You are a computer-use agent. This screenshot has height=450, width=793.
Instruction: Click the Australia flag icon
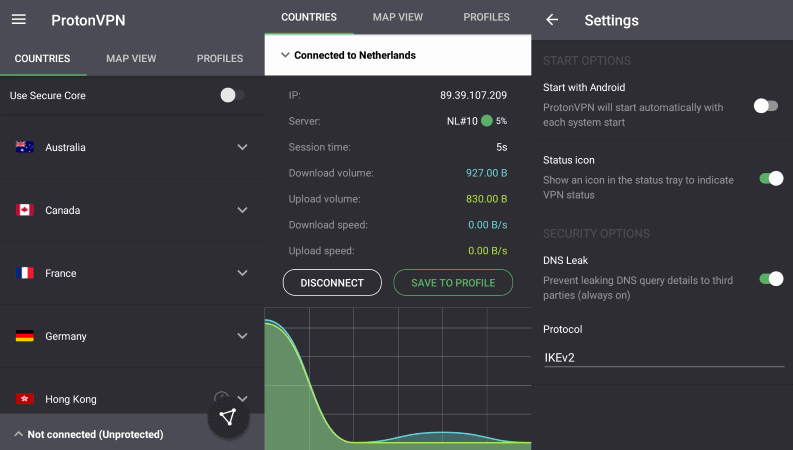(x=24, y=147)
